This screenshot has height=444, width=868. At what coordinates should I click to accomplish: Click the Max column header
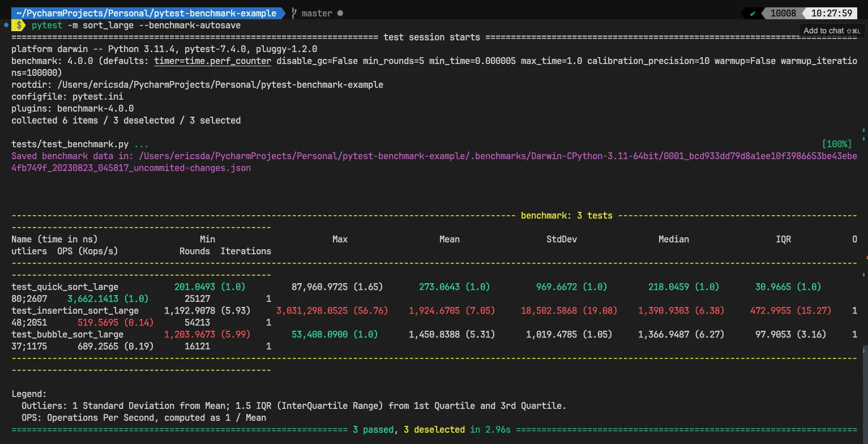coord(340,240)
